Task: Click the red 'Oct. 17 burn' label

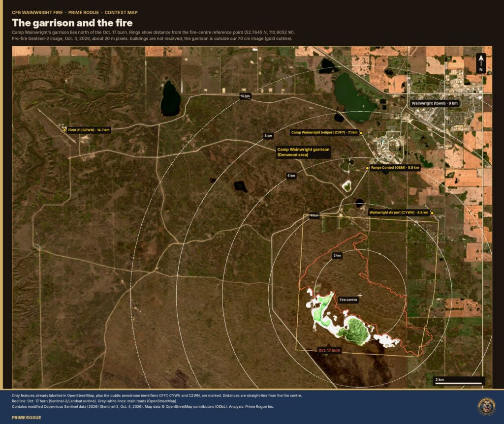Action: pos(329,350)
